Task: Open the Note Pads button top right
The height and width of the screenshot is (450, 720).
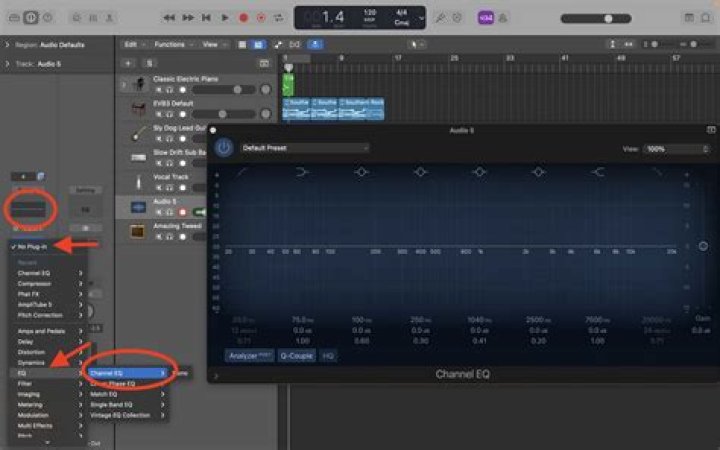Action: [706, 18]
